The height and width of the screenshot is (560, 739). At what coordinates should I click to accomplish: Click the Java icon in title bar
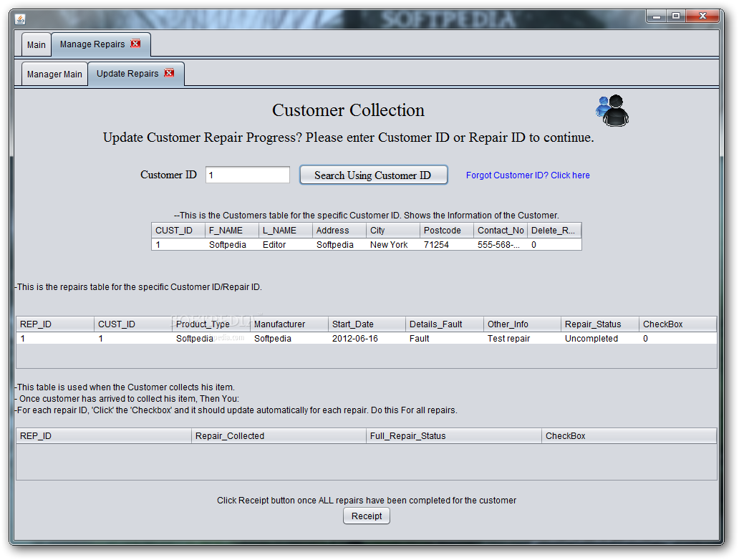coord(20,19)
